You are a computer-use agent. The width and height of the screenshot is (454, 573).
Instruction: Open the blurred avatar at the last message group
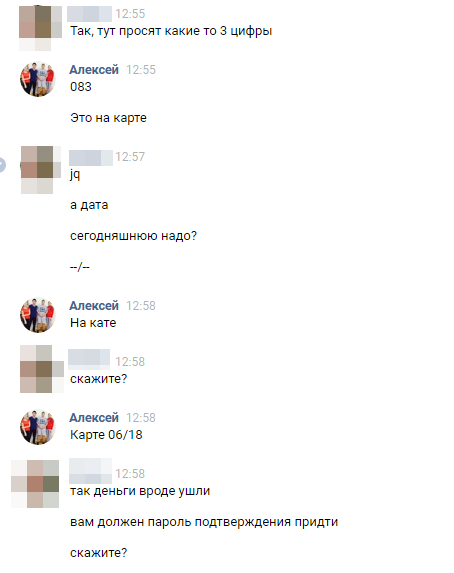35,484
